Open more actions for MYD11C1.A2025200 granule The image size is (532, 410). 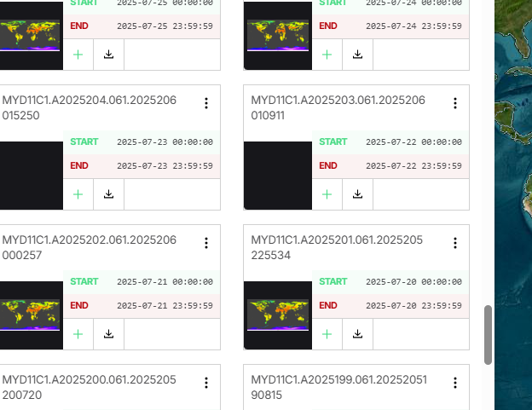tap(206, 383)
